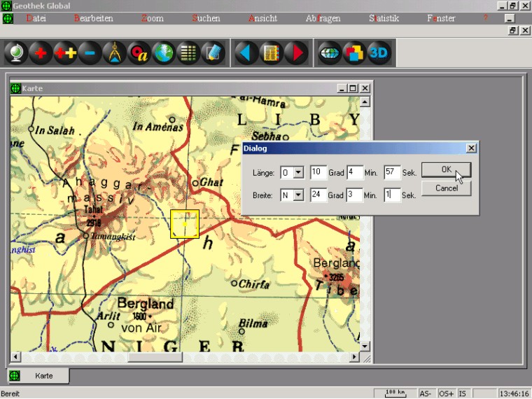Open the Statistik menu

[384, 18]
